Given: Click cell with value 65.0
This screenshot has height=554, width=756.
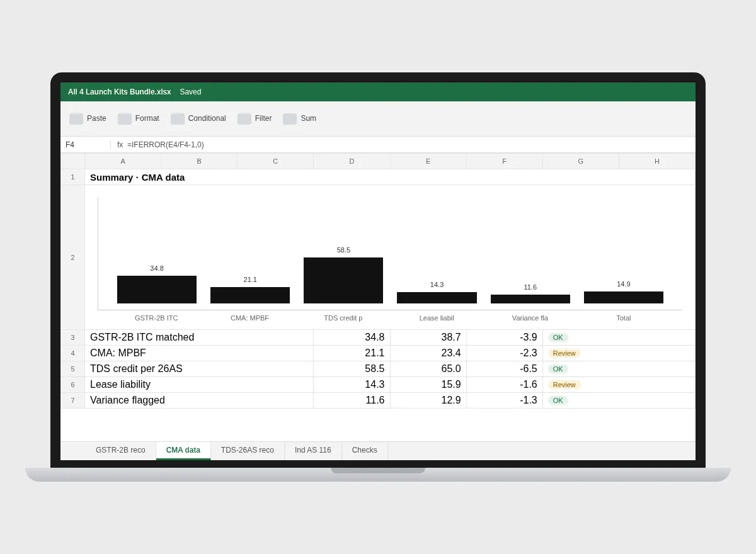Looking at the screenshot, I should pyautogui.click(x=428, y=369).
